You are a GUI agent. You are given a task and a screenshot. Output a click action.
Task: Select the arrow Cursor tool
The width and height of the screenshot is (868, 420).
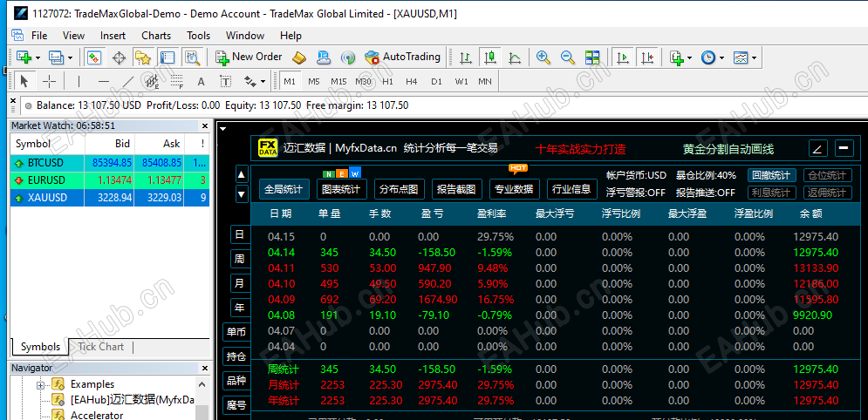[24, 82]
